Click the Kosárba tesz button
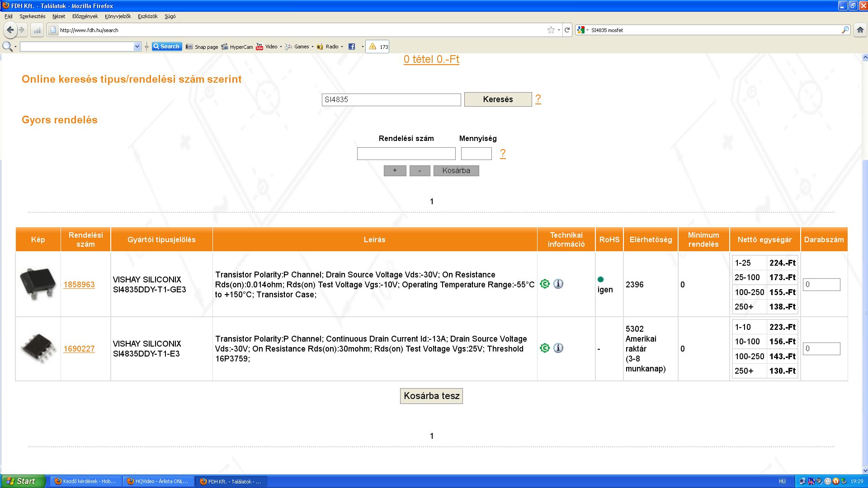Image resolution: width=868 pixels, height=488 pixels. pyautogui.click(x=431, y=396)
